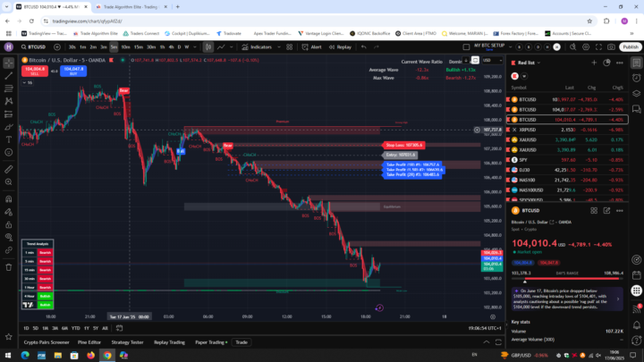Collapse indicator legend chevron showing 16

click(x=27, y=82)
